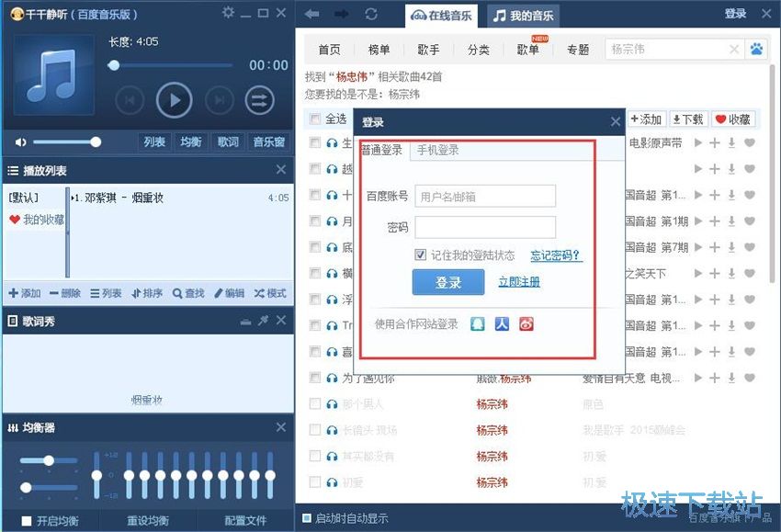The height and width of the screenshot is (532, 781).
Task: Open 配置文件 equalizer presets
Action: (245, 521)
